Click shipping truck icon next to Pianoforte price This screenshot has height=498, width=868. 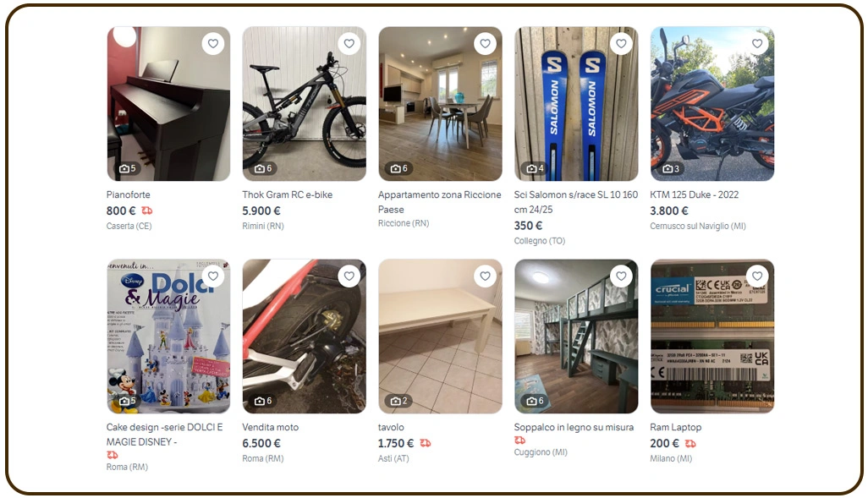[x=146, y=211]
